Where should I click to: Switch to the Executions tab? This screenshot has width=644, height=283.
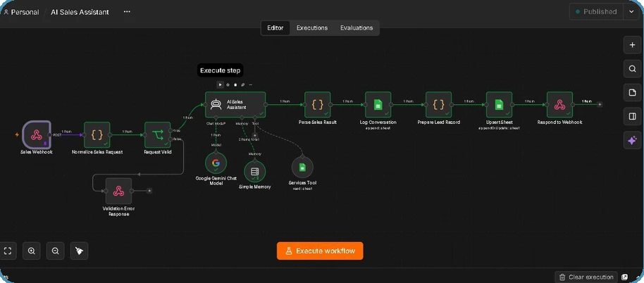pyautogui.click(x=312, y=28)
